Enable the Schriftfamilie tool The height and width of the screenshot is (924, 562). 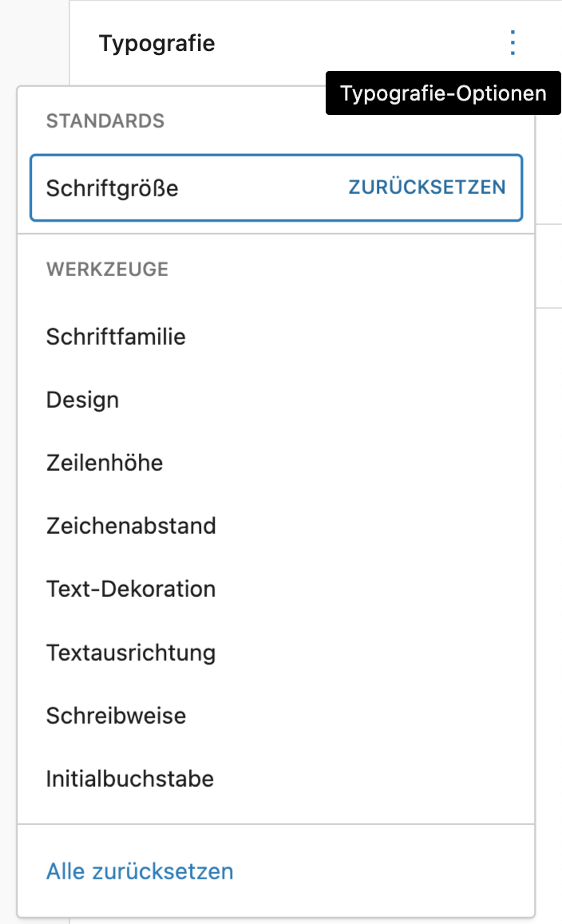coord(276,337)
